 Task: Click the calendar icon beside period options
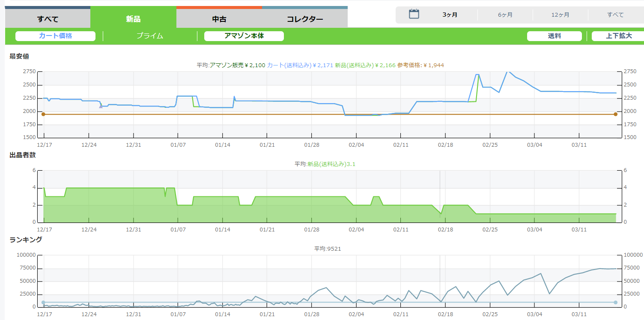[414, 14]
